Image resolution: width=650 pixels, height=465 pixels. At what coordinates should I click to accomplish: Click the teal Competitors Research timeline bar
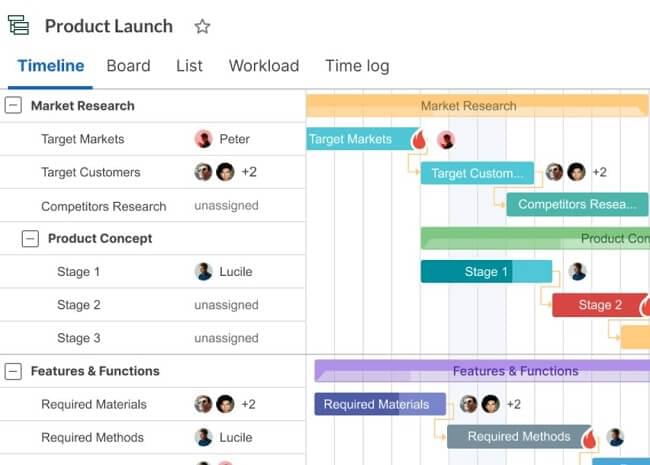(577, 205)
